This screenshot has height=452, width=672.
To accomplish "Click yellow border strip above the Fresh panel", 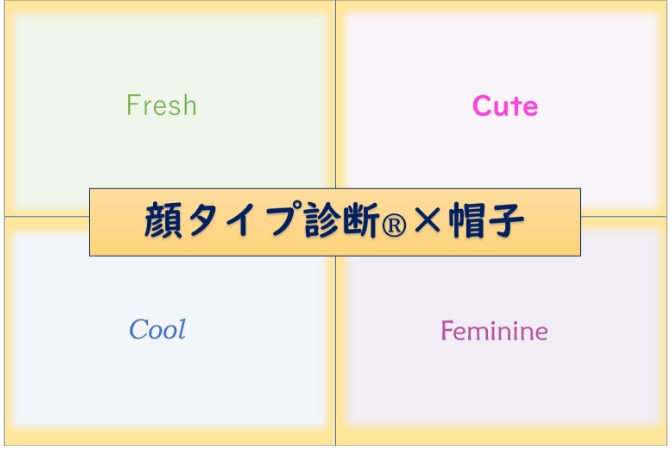I will tap(171, 7).
